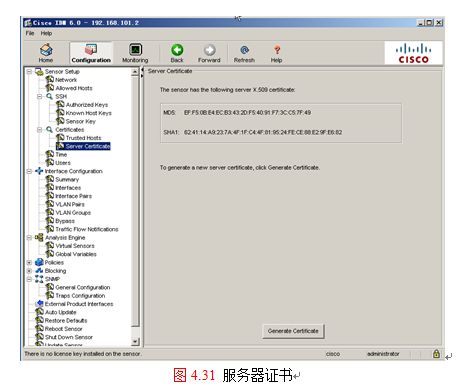Click the SNMP icon in tree
Viewport: 469px width, 387px height.
39,279
